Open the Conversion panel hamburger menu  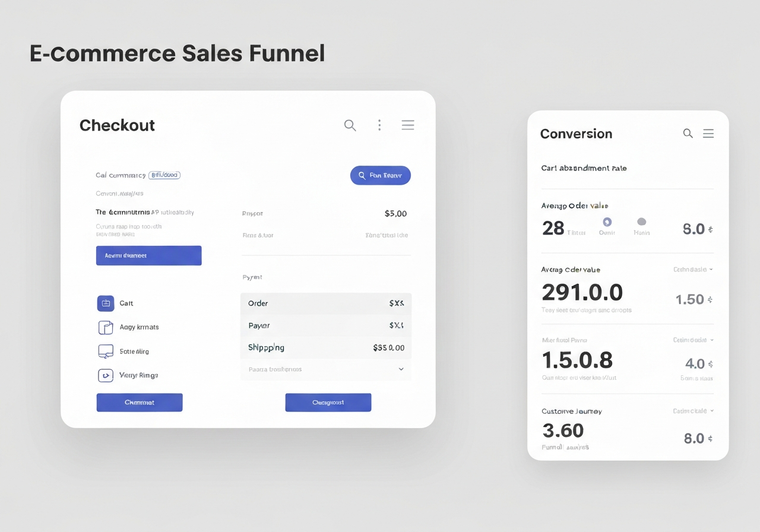click(x=708, y=134)
